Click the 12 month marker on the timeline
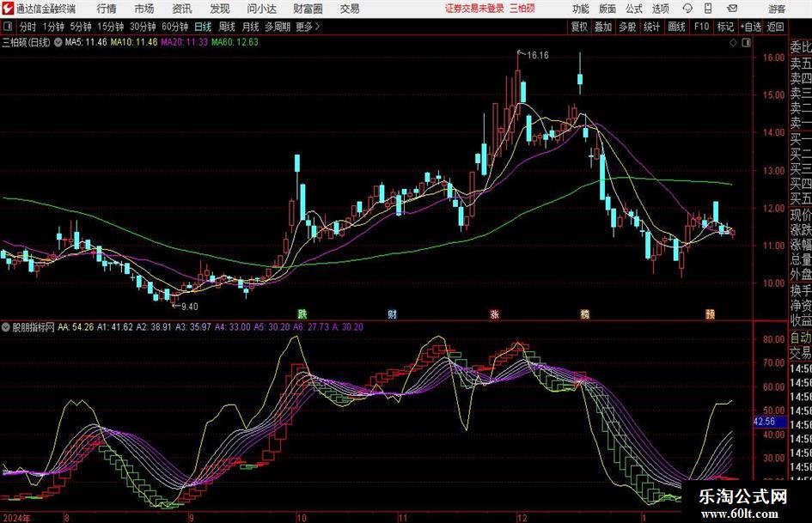The height and width of the screenshot is (523, 812). pyautogui.click(x=522, y=517)
